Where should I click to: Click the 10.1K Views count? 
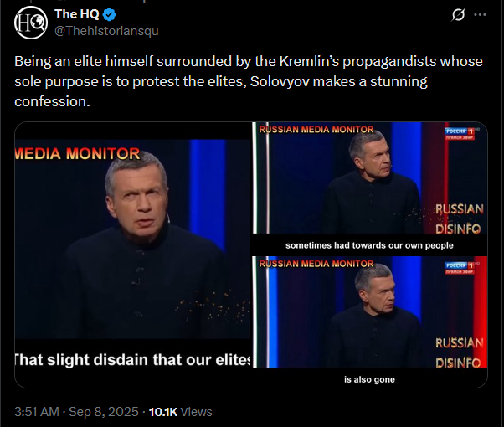(180, 411)
